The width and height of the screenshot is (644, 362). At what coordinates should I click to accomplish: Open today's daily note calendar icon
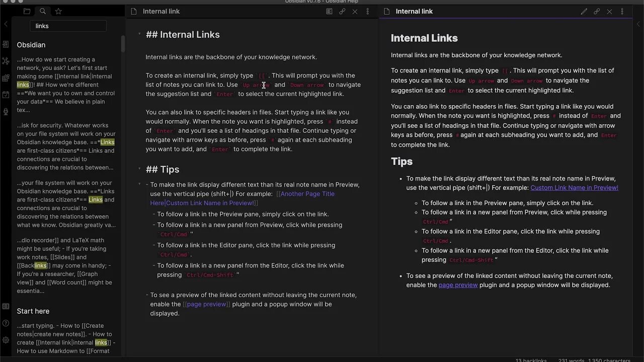(6, 95)
